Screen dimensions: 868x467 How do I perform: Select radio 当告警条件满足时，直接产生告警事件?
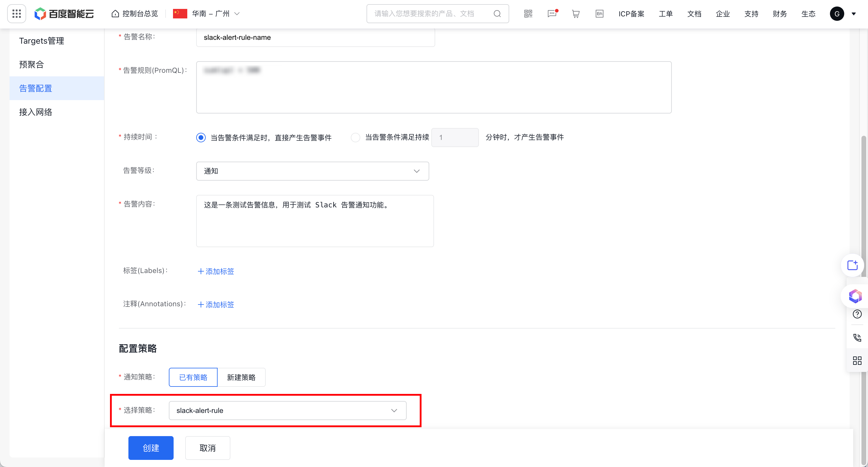click(201, 137)
